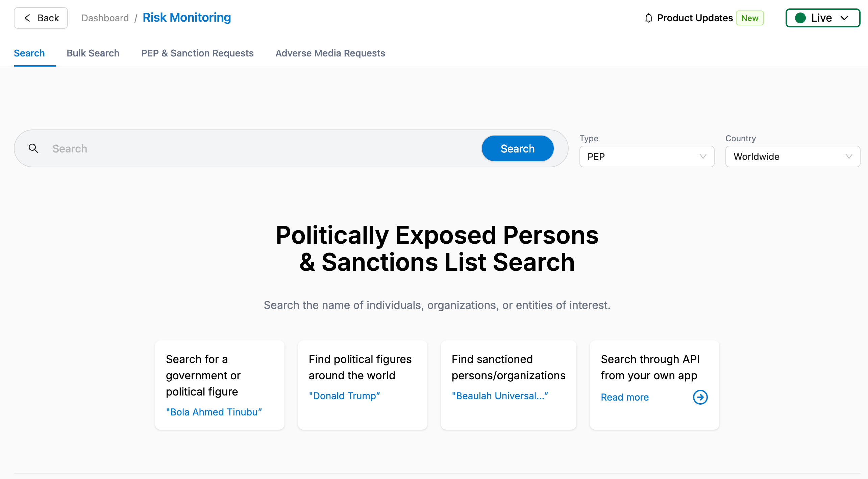This screenshot has width=868, height=479.
Task: Click the New badge next to Product Updates
Action: [x=750, y=18]
